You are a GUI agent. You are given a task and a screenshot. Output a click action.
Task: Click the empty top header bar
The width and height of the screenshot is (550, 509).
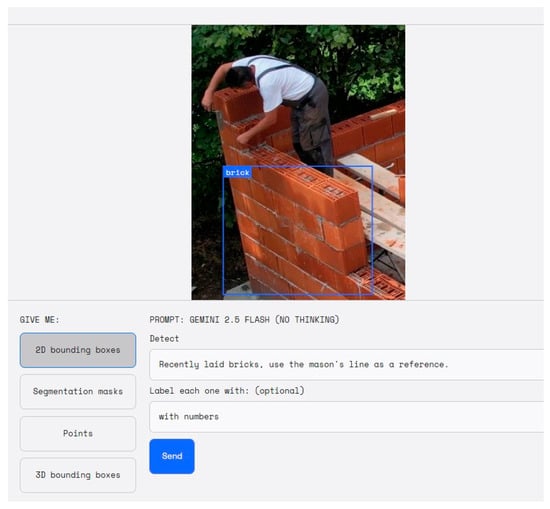pos(276,16)
